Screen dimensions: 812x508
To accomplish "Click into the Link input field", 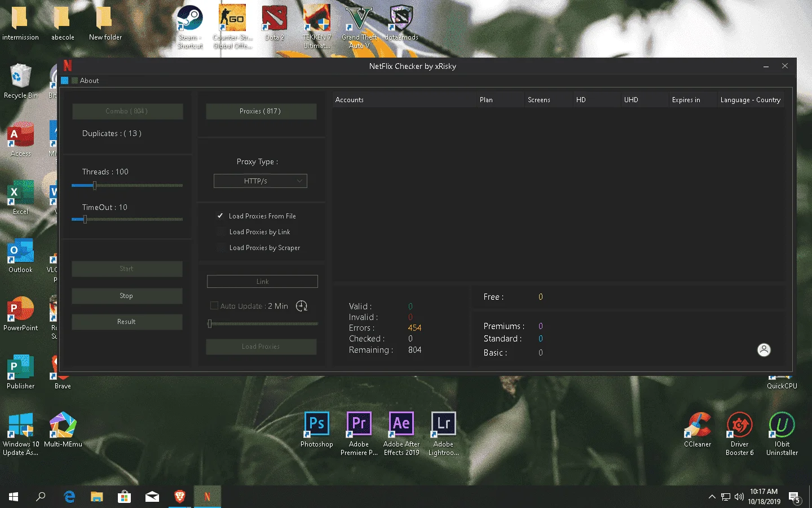I will [262, 282].
